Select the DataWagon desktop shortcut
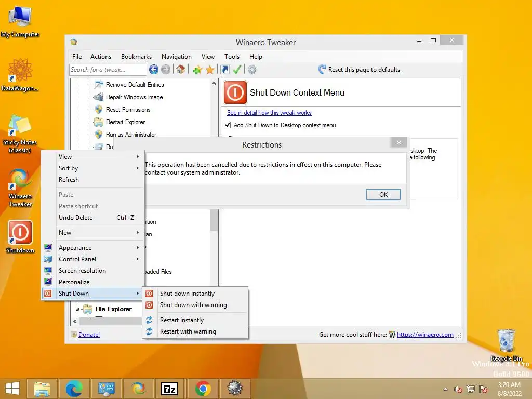This screenshot has height=399, width=532. tap(20, 75)
